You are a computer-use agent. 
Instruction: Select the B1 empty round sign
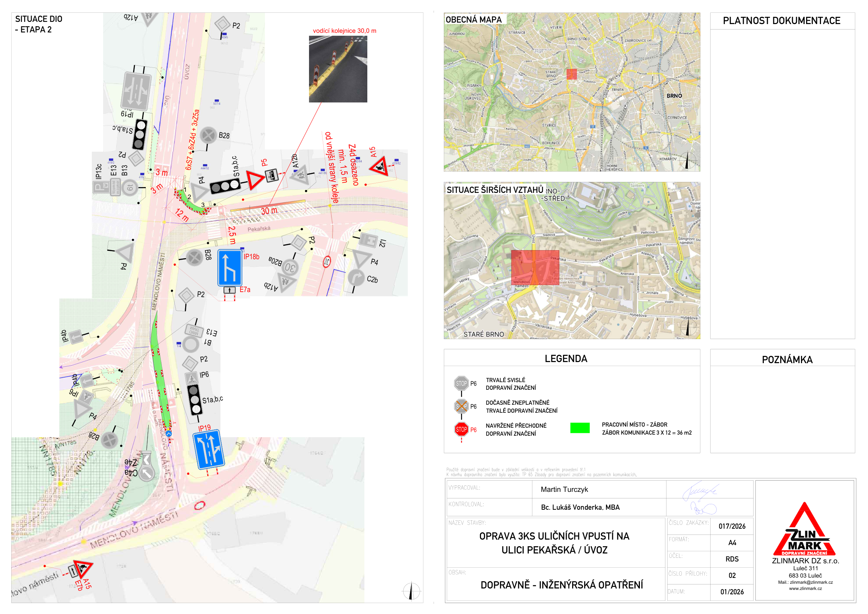(x=191, y=345)
